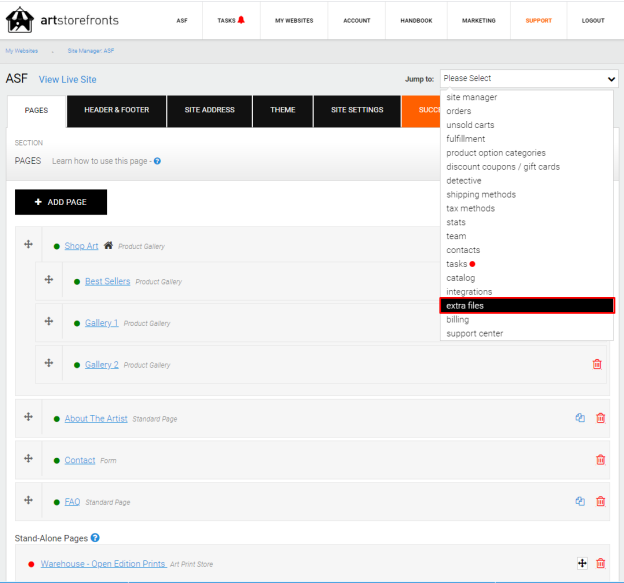This screenshot has width=624, height=583.
Task: Choose 'team' from the dropdown
Action: point(526,236)
